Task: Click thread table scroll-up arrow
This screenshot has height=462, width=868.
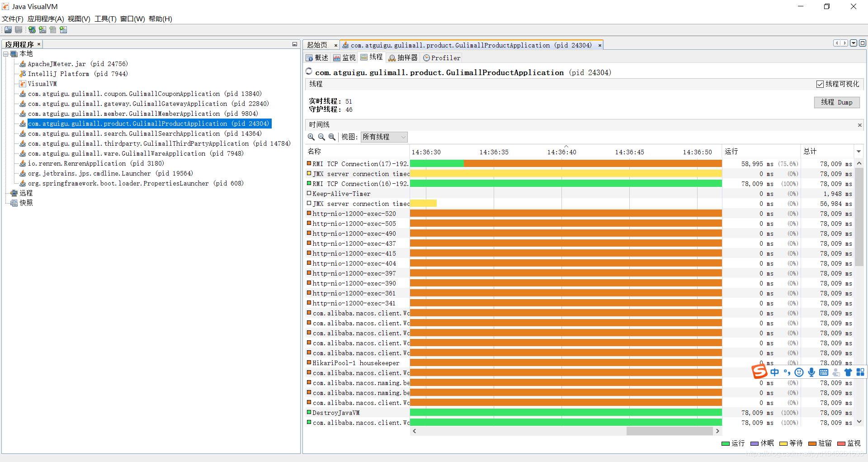Action: (859, 163)
